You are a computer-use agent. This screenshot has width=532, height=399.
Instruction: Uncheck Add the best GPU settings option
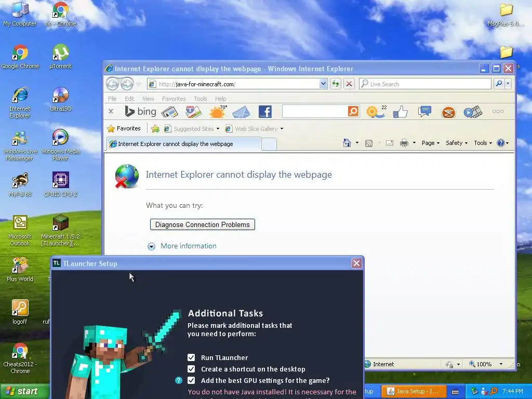[x=191, y=380]
